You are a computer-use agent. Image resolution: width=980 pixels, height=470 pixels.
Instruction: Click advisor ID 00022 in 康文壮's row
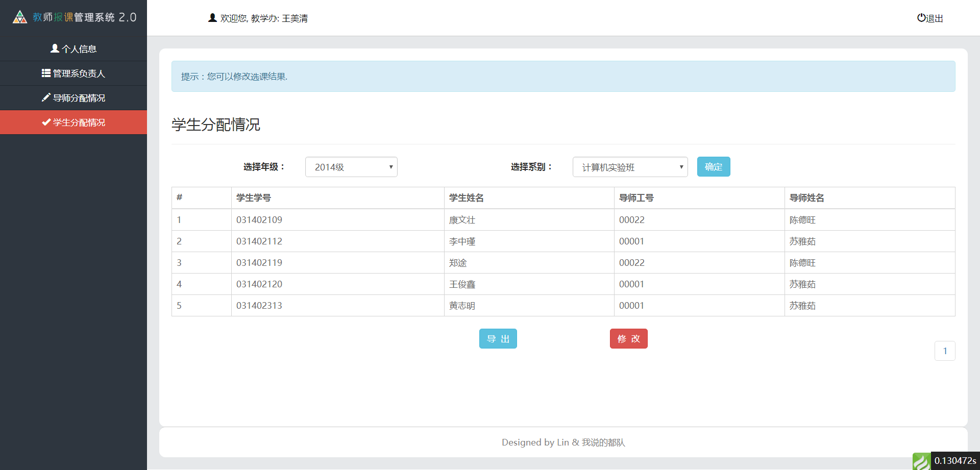pos(632,220)
